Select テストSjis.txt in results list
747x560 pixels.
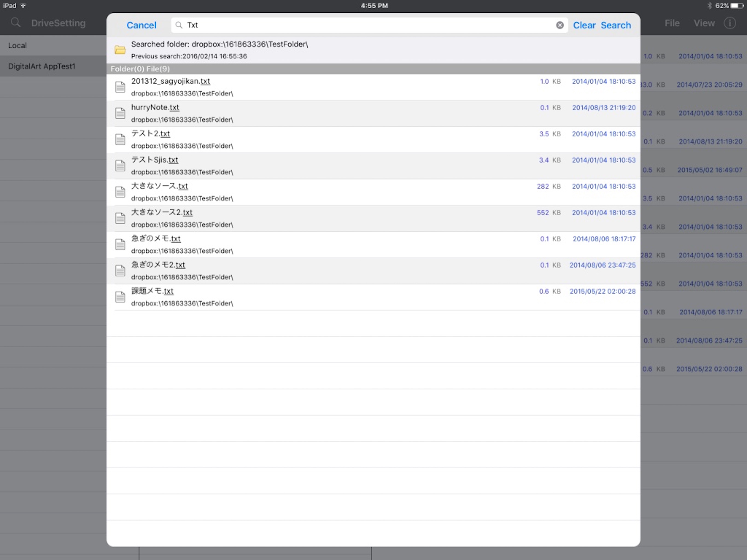(x=373, y=166)
